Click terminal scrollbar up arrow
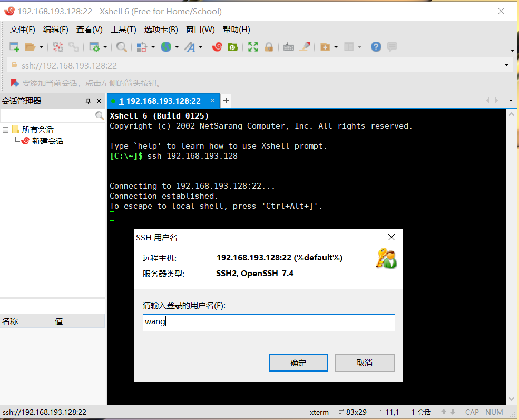 click(511, 114)
